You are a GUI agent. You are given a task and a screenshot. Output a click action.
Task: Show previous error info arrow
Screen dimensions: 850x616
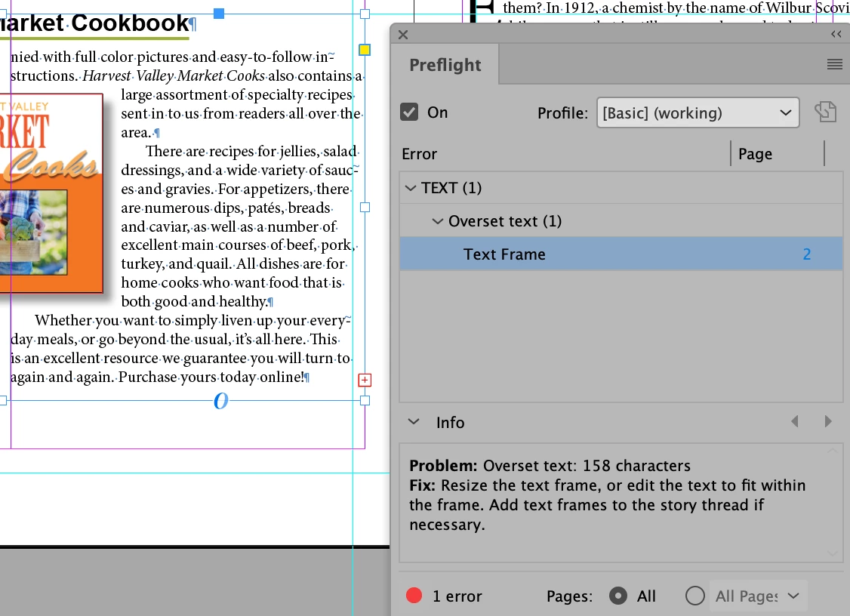(795, 421)
